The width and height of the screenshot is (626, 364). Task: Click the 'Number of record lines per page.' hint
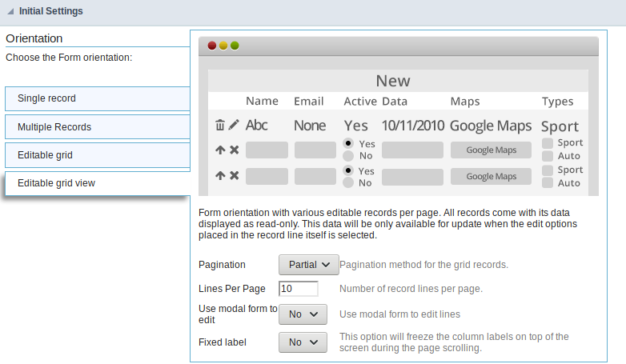point(411,289)
